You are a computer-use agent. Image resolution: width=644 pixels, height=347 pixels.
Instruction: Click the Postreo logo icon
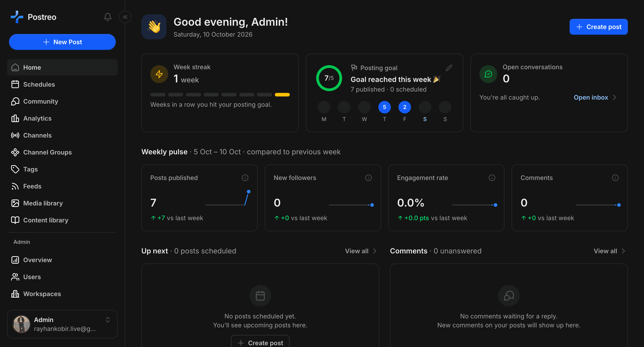click(17, 17)
